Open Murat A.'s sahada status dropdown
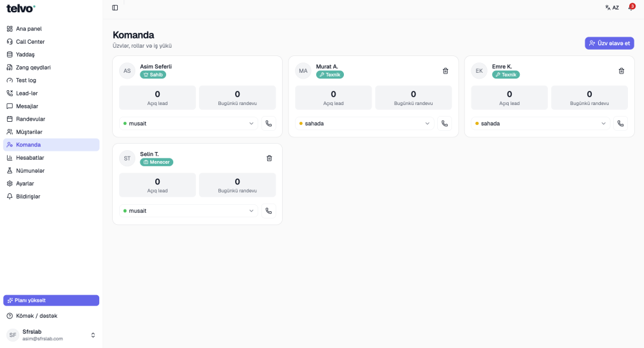 (365, 123)
